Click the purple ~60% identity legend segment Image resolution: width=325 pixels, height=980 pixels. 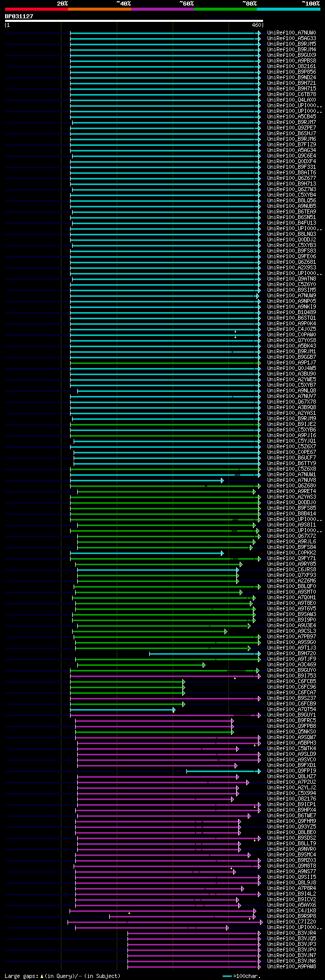click(162, 9)
